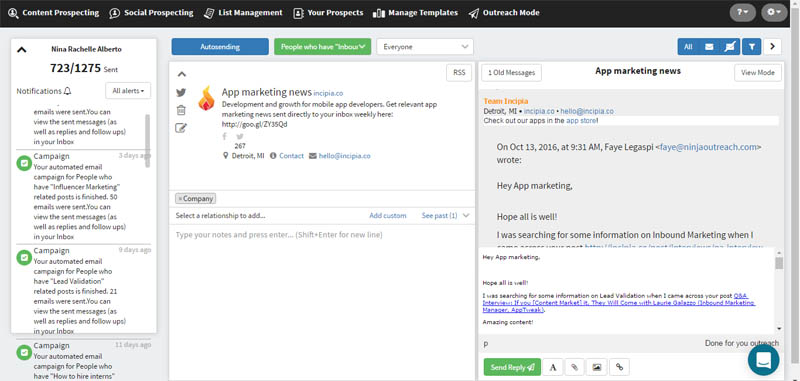Click the notifications bell icon
The image size is (800, 381).
tap(68, 91)
